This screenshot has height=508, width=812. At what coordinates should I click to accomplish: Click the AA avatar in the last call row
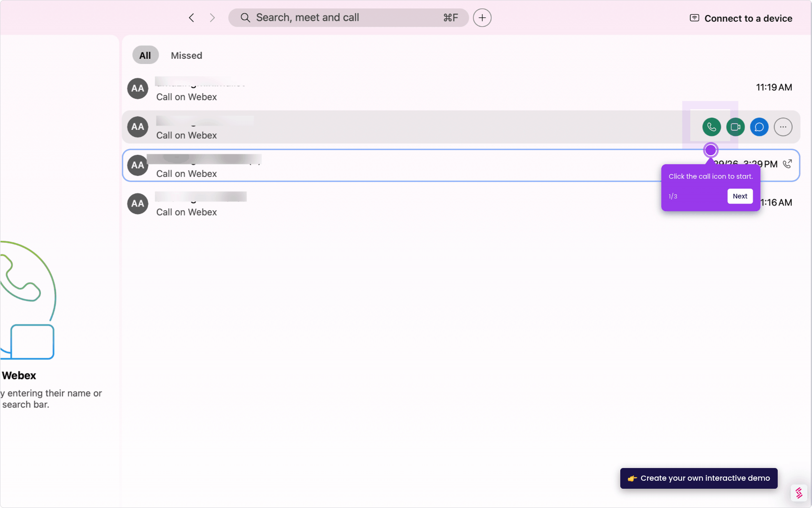click(x=138, y=204)
